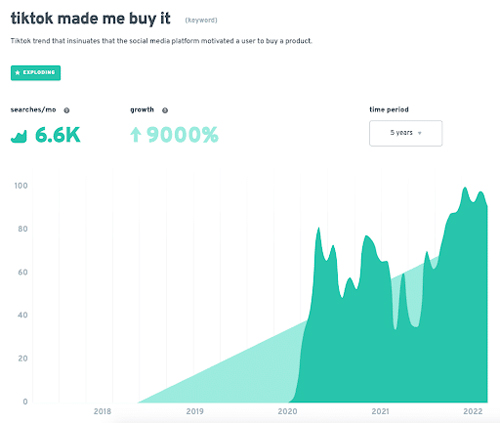The image size is (500, 423).
Task: Click the star icon in Exploding badge
Action: point(18,73)
